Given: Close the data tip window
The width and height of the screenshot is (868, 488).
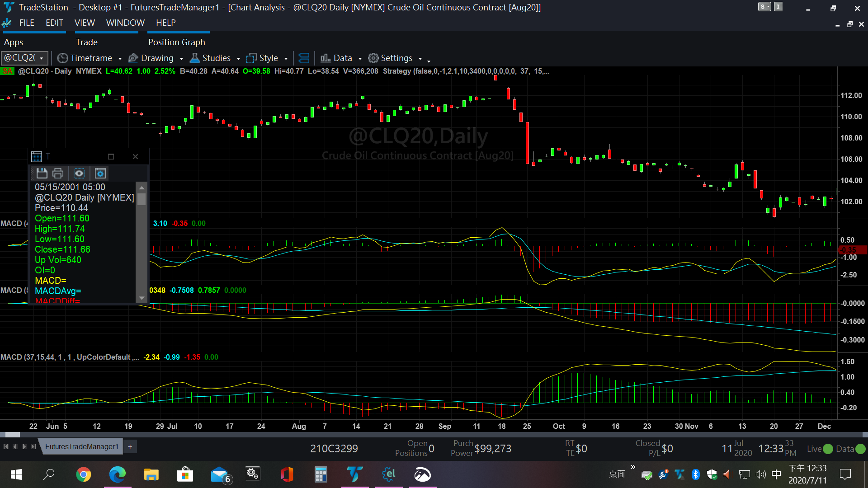Looking at the screenshot, I should tap(135, 156).
